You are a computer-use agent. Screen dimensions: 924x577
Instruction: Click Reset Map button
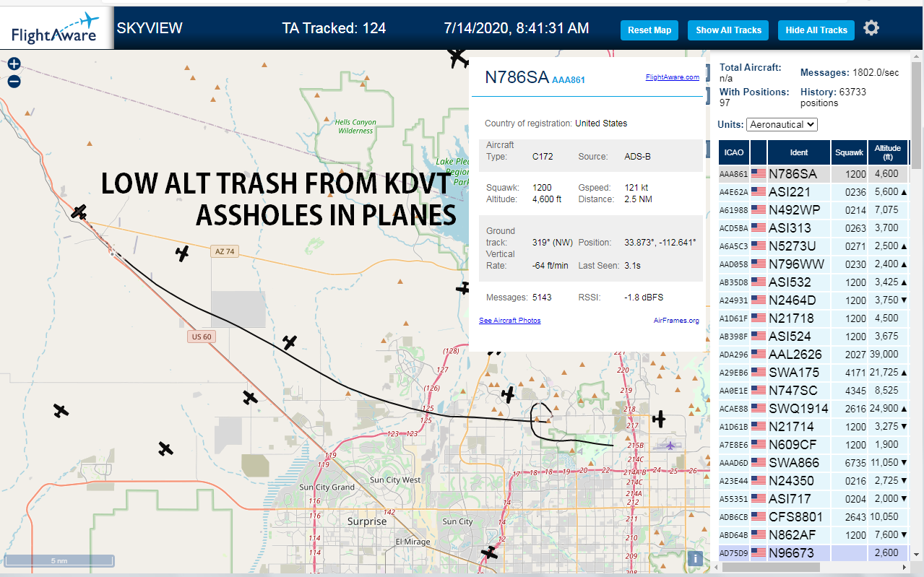pos(649,30)
